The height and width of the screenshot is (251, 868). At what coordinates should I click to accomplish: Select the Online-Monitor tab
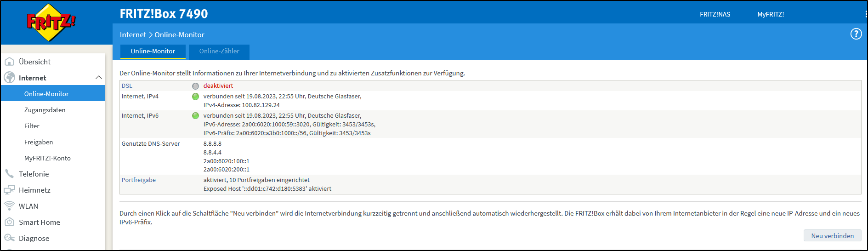click(153, 51)
